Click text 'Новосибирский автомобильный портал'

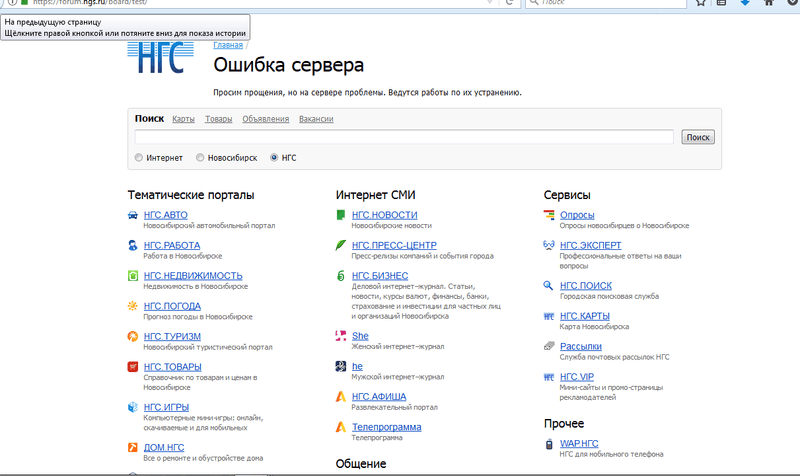click(209, 226)
